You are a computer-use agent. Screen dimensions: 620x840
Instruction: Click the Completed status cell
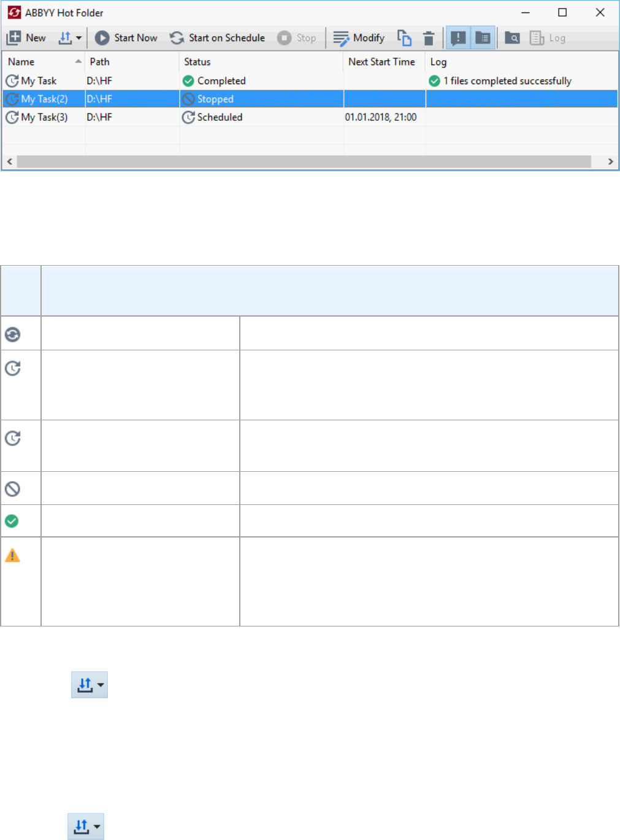pyautogui.click(x=221, y=81)
